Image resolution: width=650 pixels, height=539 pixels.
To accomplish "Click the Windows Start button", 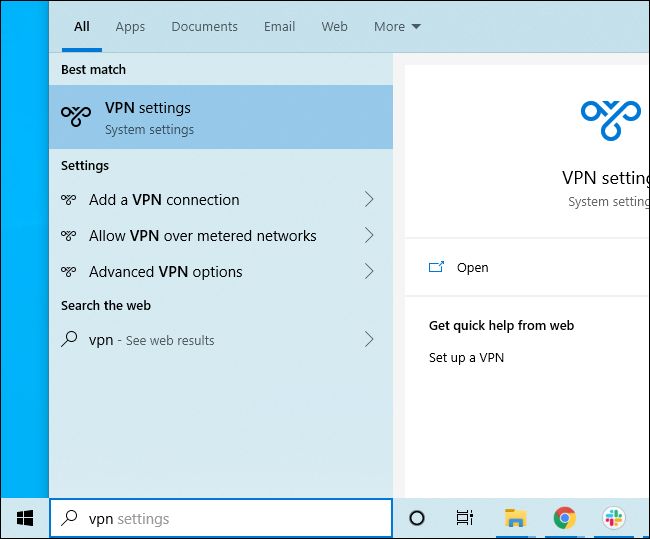I will [24, 518].
